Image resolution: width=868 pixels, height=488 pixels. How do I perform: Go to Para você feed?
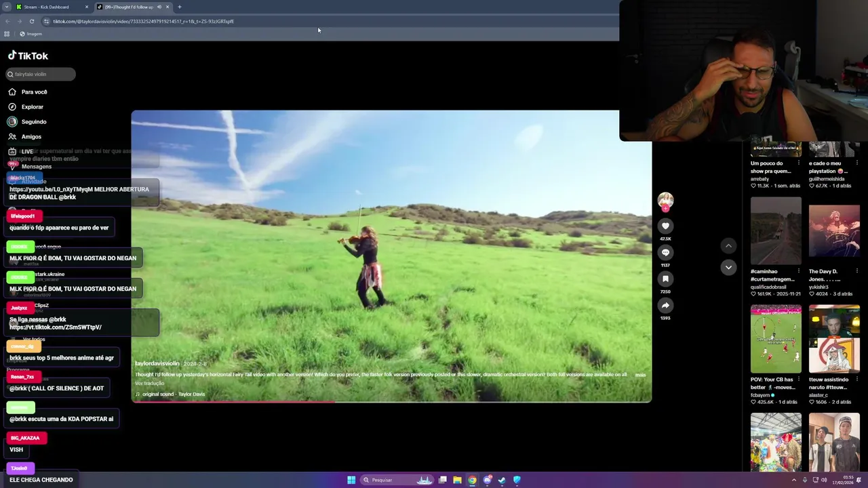pos(35,91)
